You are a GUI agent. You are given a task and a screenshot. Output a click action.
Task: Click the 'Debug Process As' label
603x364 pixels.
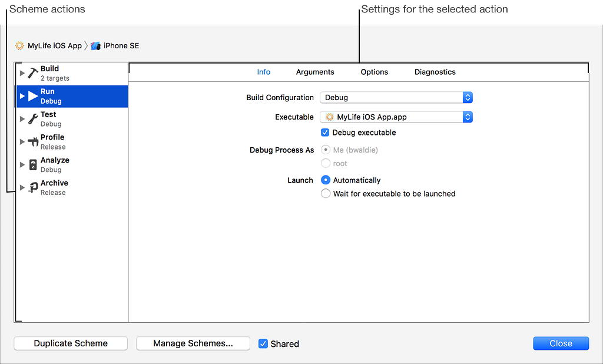(x=282, y=150)
